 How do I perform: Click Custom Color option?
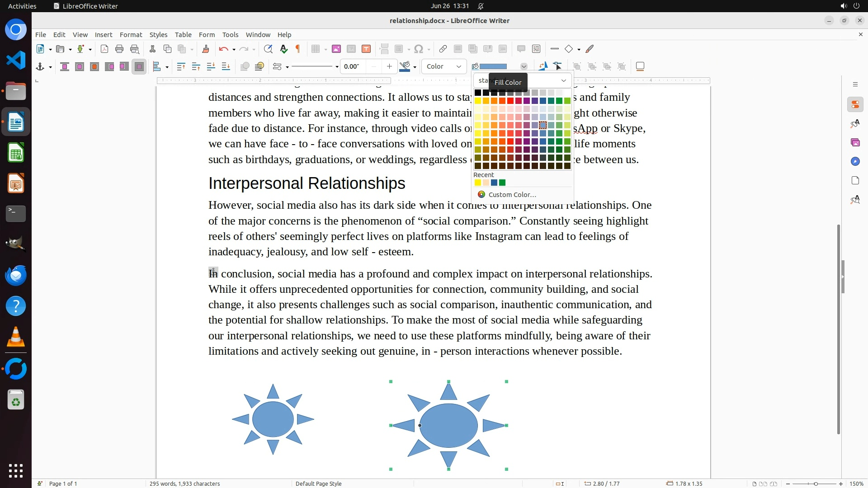tap(512, 195)
